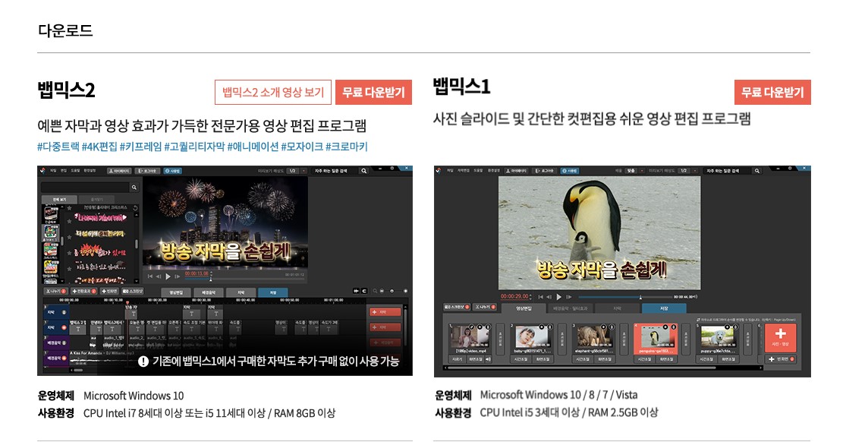Viewport: 868px width, 442px height.
Task: Click the 로그아웃 button in VapMix1 header
Action: point(545,171)
